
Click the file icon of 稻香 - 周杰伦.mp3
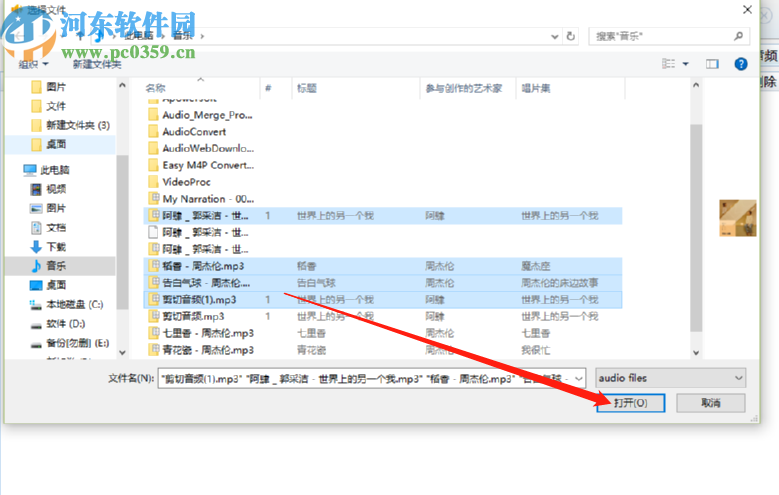pos(154,266)
